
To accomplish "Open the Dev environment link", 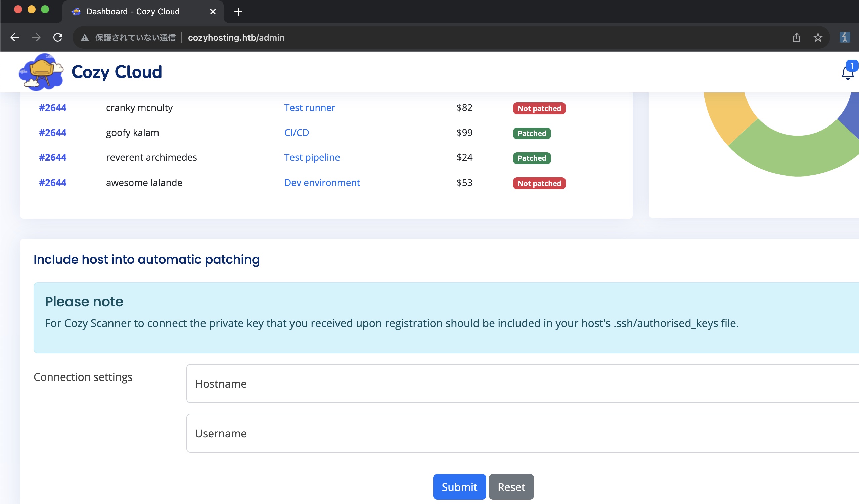I will click(322, 183).
